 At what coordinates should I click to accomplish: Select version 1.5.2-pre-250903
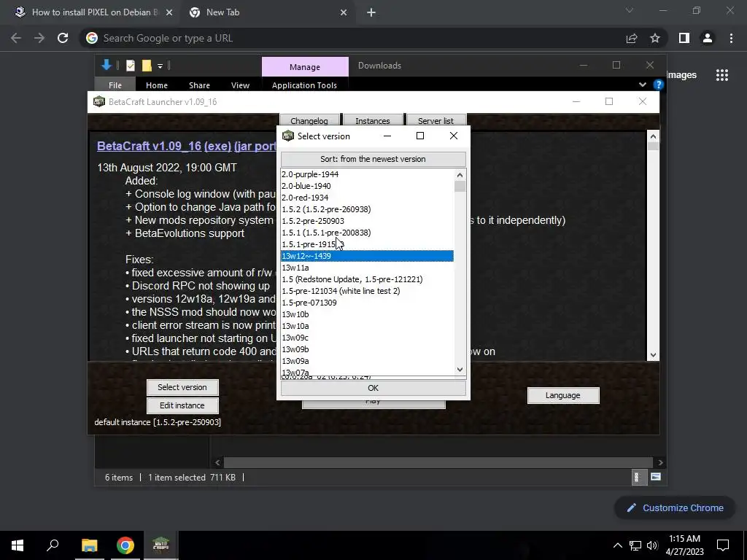tap(367, 221)
